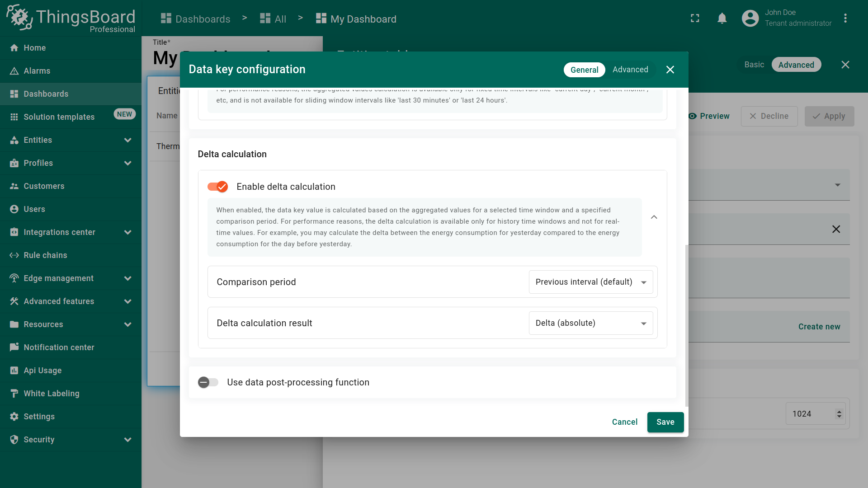Open the Delta calculation result dropdown
Image resolution: width=868 pixels, height=488 pixels.
pos(590,323)
